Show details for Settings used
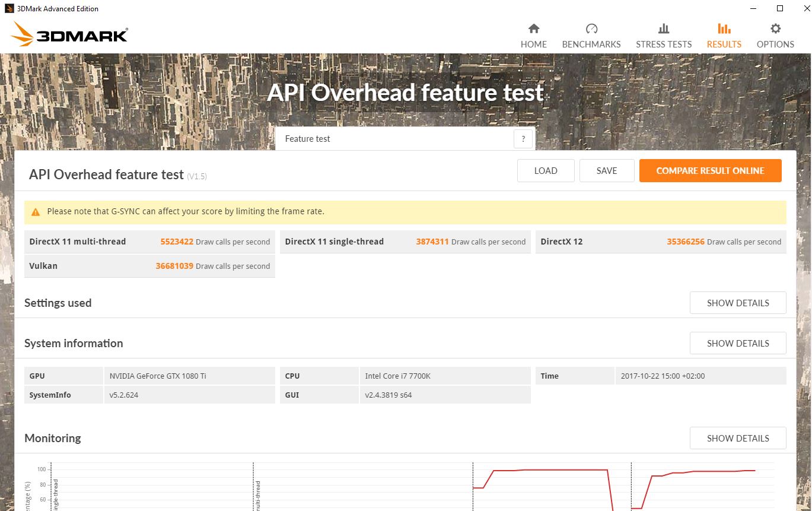Image resolution: width=812 pixels, height=511 pixels. click(x=738, y=303)
